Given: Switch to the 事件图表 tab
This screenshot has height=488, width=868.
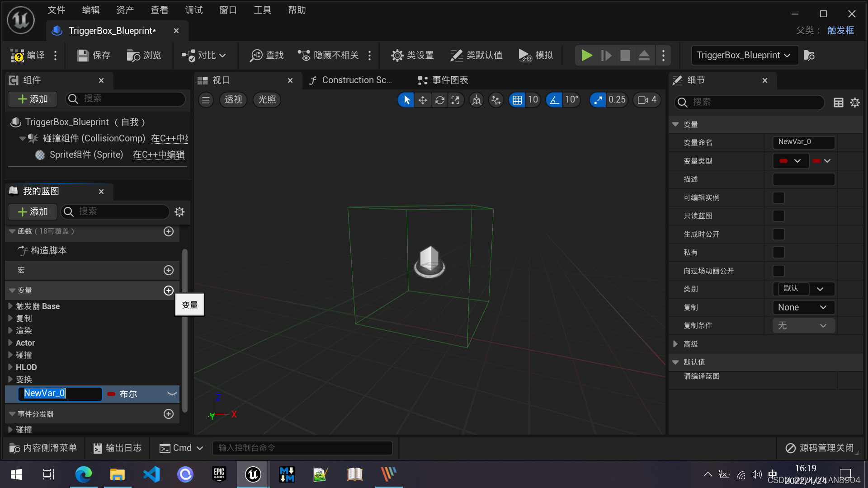Looking at the screenshot, I should (x=443, y=80).
